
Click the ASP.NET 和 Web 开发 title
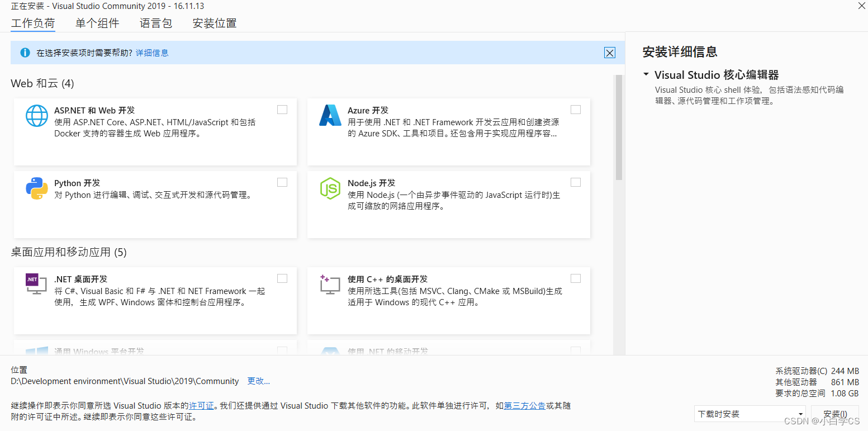(x=94, y=111)
